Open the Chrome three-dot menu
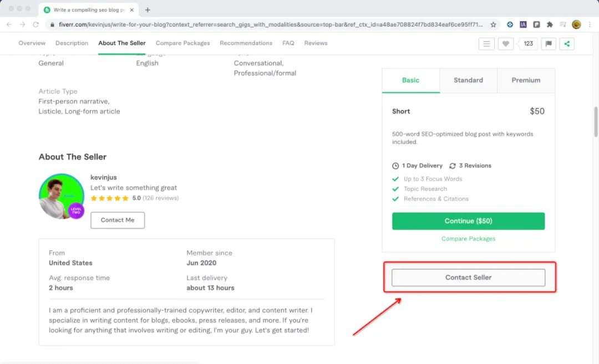599x364 pixels. coord(590,24)
